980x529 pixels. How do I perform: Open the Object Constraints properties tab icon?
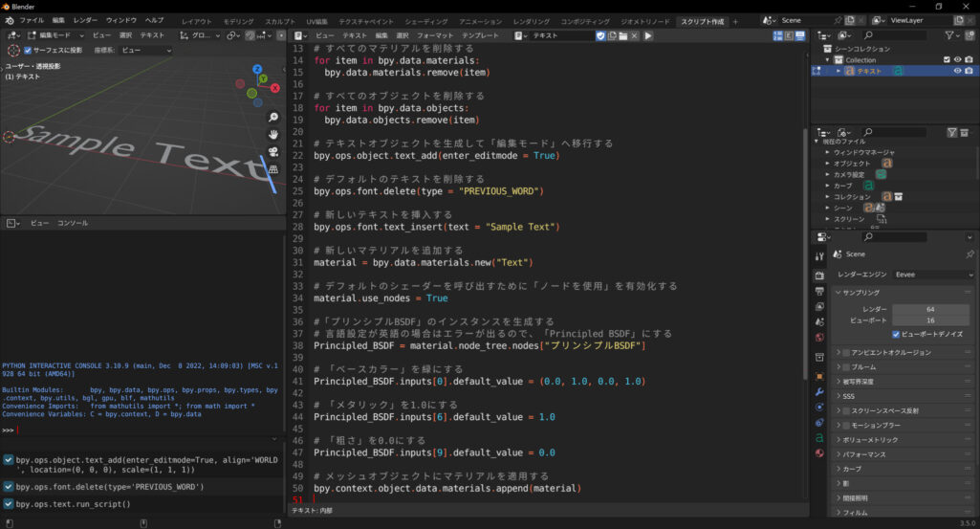tap(819, 423)
